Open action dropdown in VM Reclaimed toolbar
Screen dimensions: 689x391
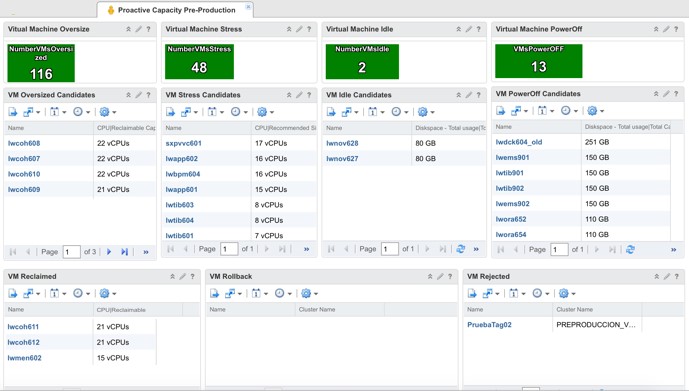(x=32, y=293)
